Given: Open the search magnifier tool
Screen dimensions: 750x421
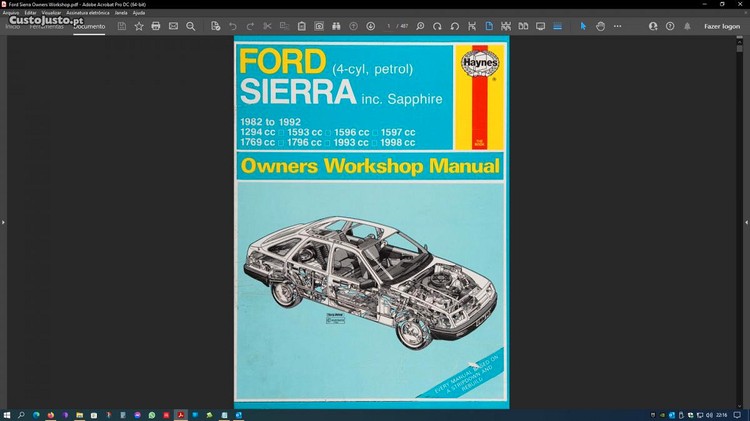Looking at the screenshot, I should point(191,26).
